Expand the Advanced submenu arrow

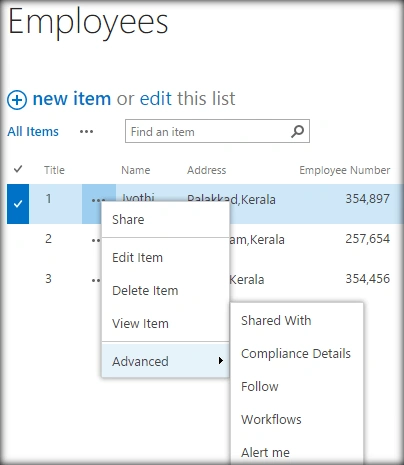(221, 361)
